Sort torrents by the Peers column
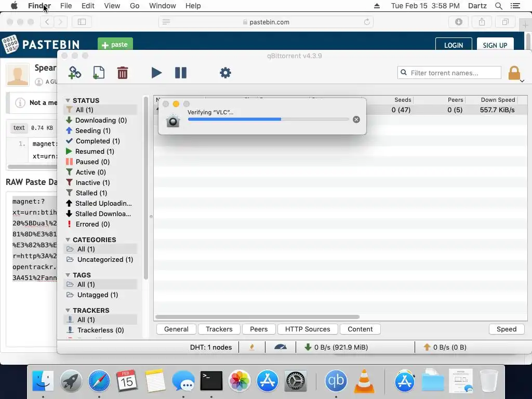 click(455, 100)
